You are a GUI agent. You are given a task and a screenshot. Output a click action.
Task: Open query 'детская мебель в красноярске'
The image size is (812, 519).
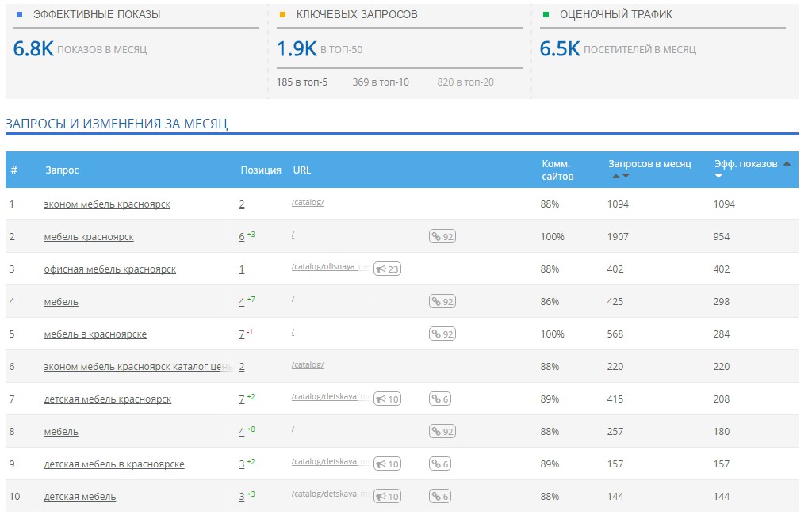(x=114, y=464)
